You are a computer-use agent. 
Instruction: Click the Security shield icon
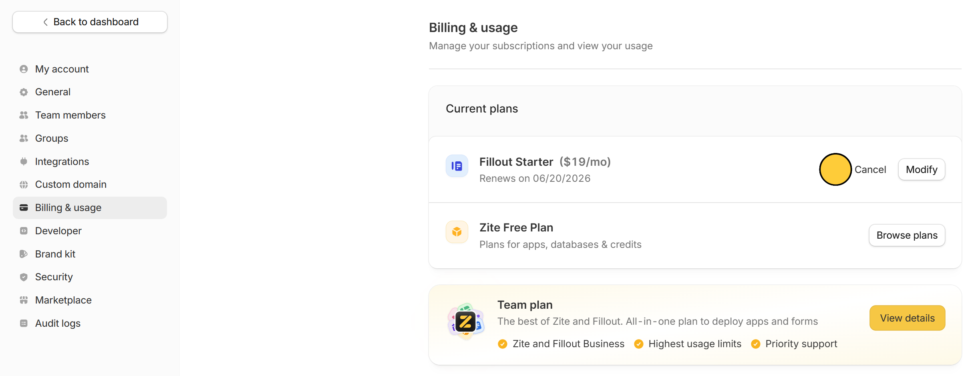coord(24,277)
